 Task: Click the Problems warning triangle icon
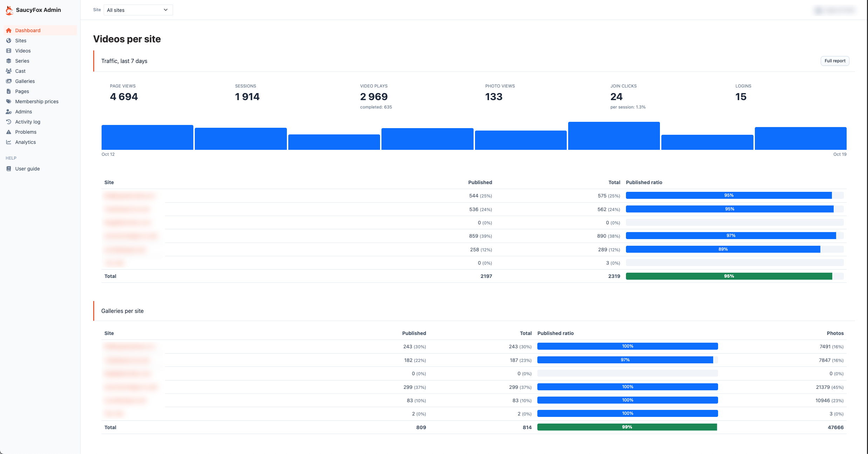9,132
